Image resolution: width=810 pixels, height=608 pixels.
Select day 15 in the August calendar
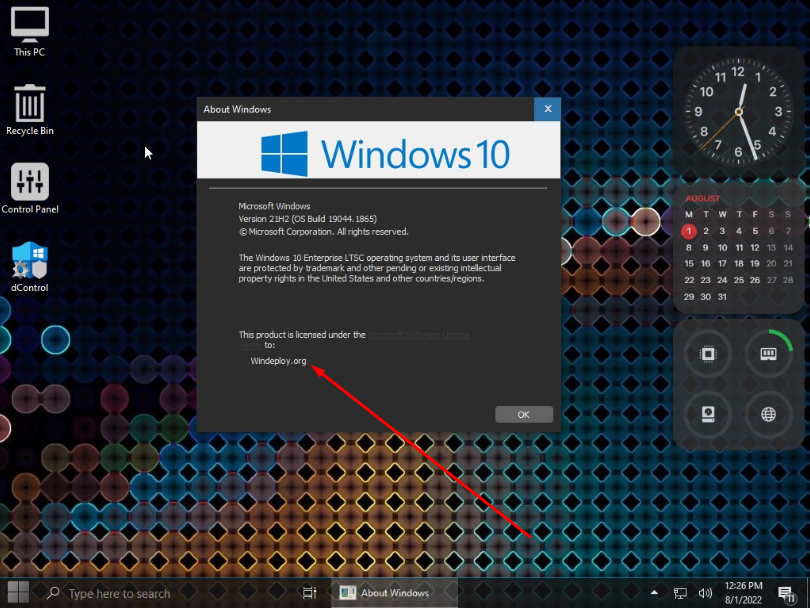click(689, 263)
